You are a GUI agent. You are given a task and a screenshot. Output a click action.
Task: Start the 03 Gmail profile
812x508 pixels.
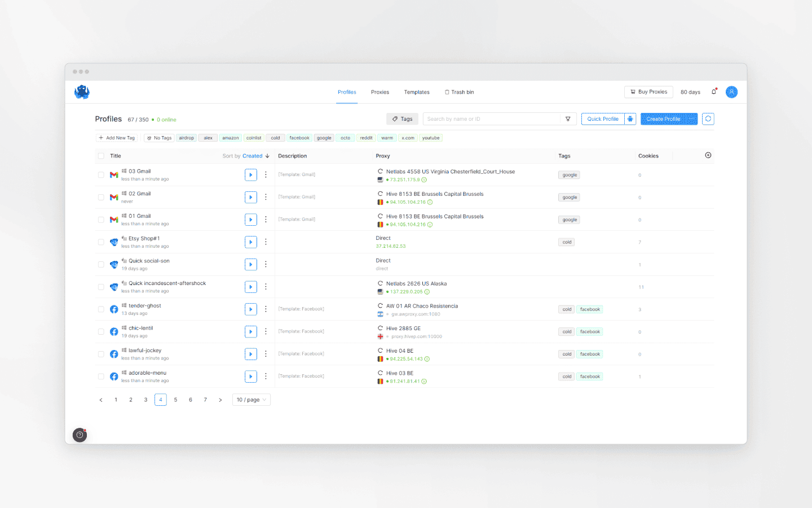click(x=251, y=175)
